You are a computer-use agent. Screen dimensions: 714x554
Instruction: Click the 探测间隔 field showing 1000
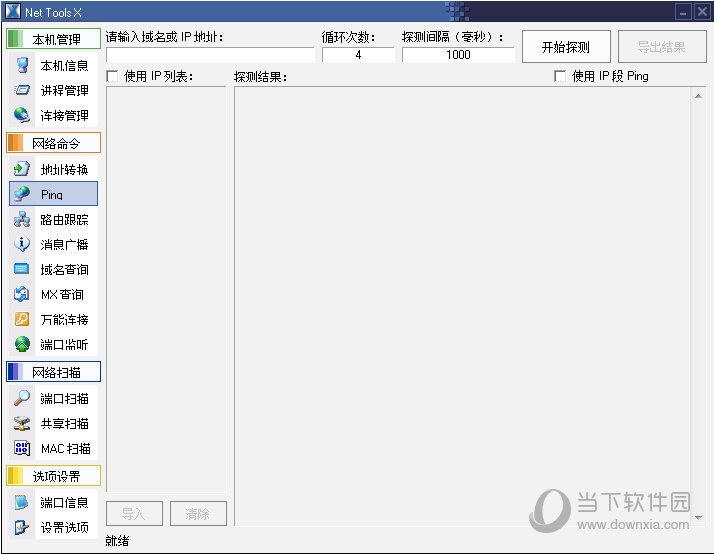coord(458,55)
